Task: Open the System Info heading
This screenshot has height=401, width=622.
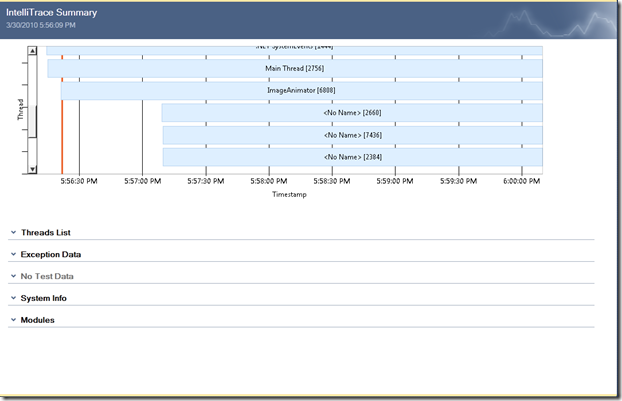Action: (x=44, y=298)
